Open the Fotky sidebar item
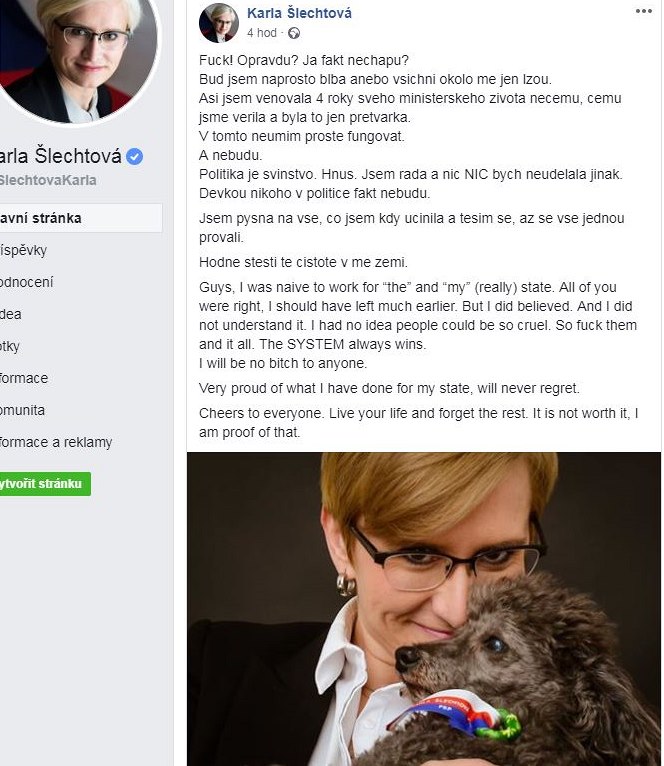This screenshot has width=664, height=766. click(11, 346)
